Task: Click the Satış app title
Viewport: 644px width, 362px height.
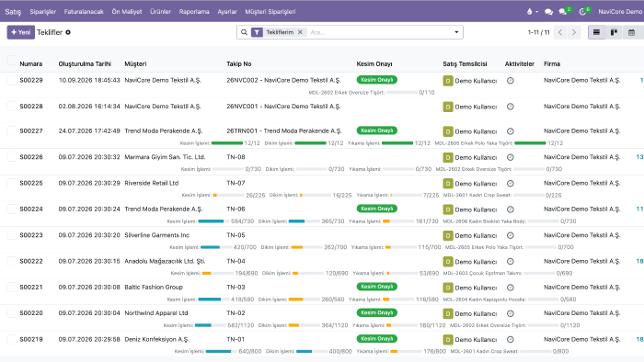Action: (x=13, y=11)
